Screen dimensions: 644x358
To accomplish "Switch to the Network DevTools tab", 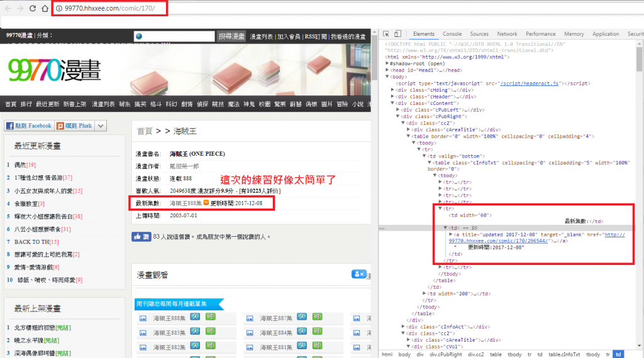I will [x=508, y=34].
